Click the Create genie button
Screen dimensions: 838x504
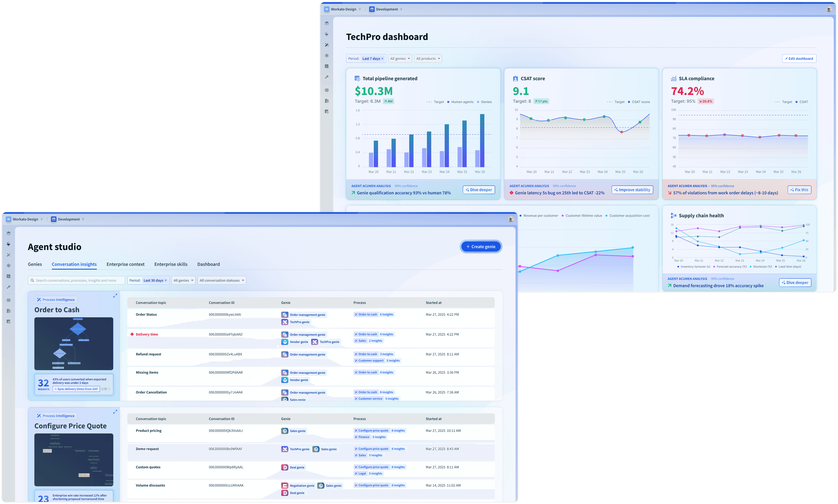coord(481,247)
